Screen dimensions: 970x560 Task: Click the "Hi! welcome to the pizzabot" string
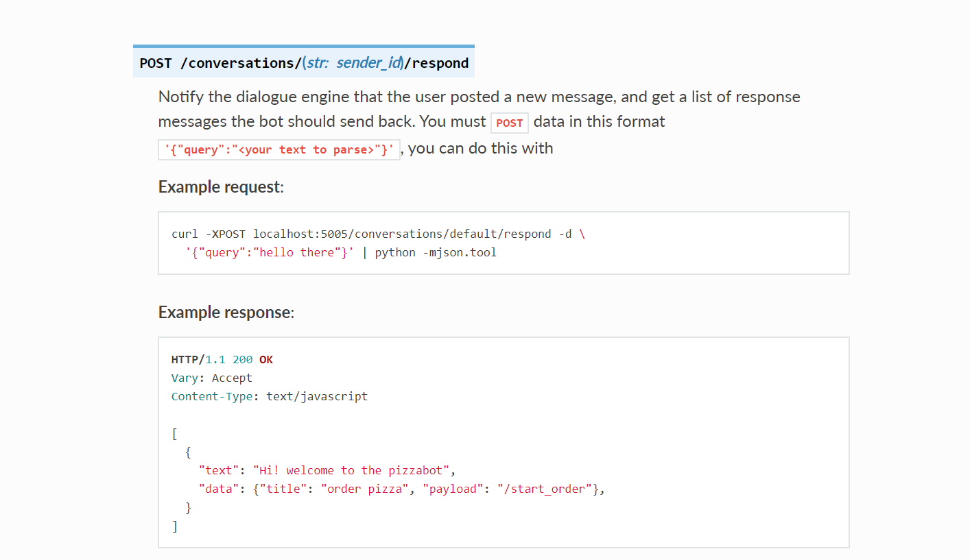[351, 471]
